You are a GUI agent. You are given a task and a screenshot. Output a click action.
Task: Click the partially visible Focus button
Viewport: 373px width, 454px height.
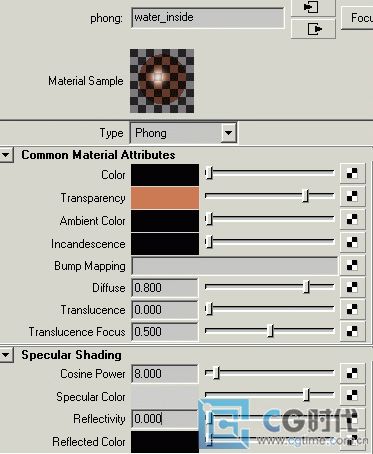358,18
